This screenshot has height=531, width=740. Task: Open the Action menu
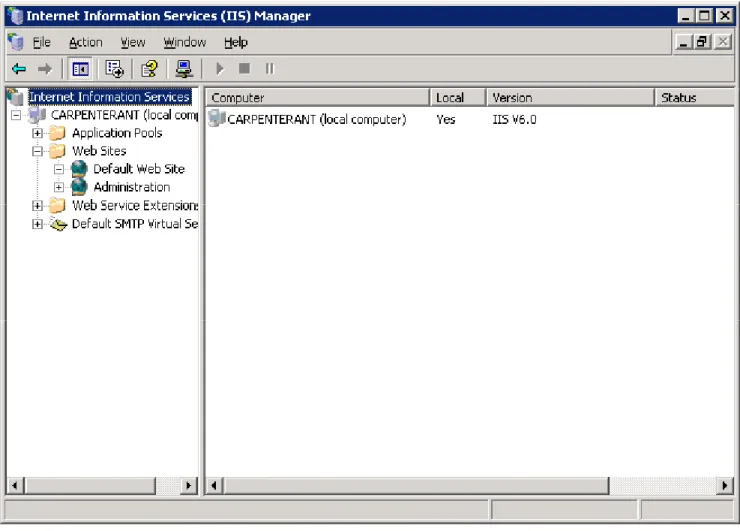point(85,42)
